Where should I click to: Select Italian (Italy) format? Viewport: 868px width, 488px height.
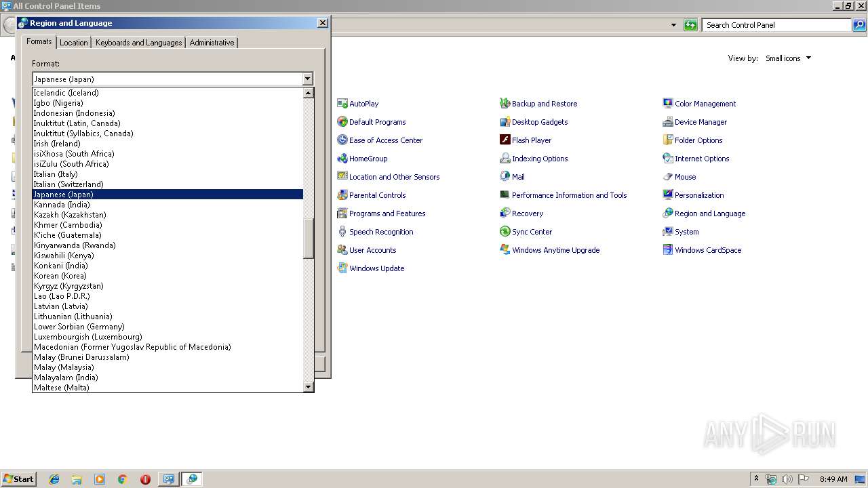(x=168, y=174)
